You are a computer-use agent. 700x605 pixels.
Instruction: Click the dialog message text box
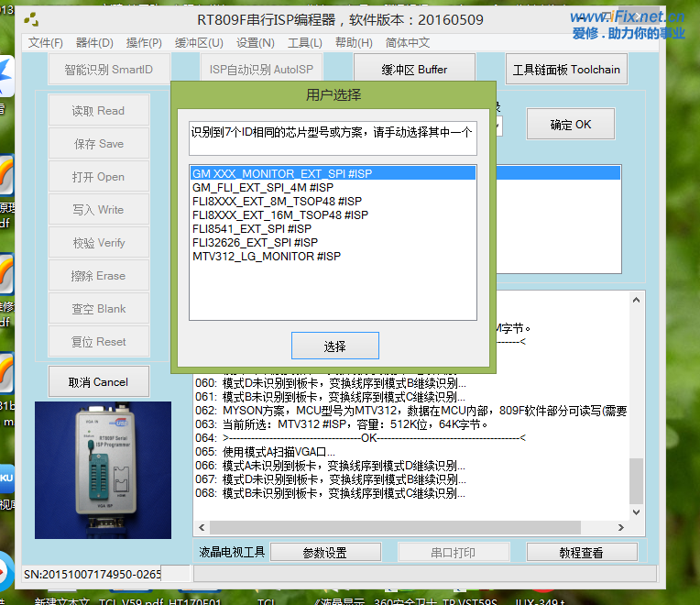pyautogui.click(x=333, y=138)
